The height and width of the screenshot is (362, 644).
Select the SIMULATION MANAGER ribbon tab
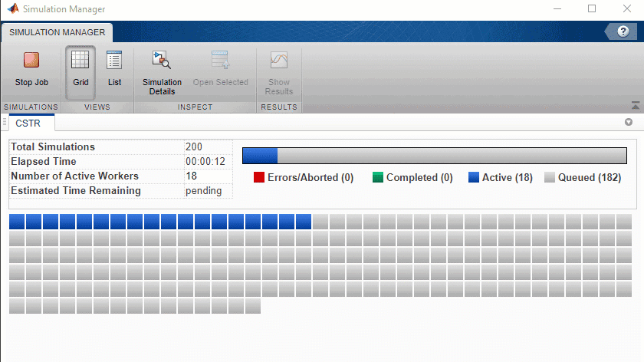[57, 32]
